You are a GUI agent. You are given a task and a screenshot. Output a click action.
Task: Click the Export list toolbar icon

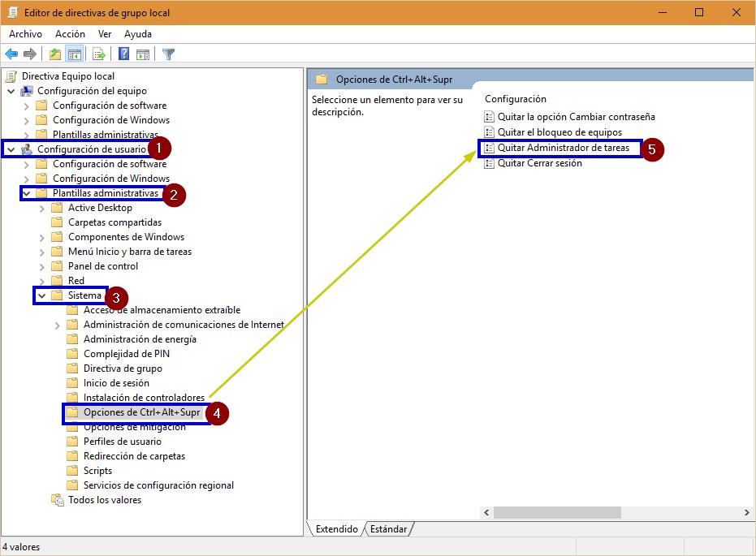coord(99,54)
